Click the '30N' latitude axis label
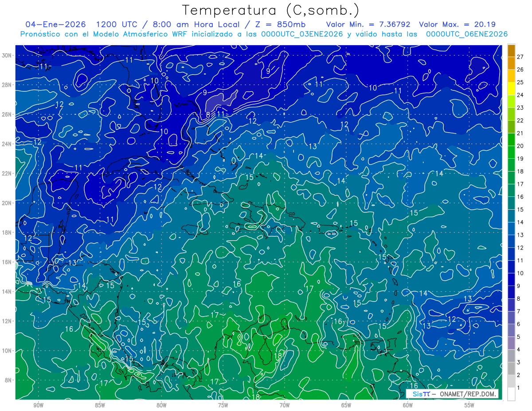This screenshot has width=532, height=411. 7,55
